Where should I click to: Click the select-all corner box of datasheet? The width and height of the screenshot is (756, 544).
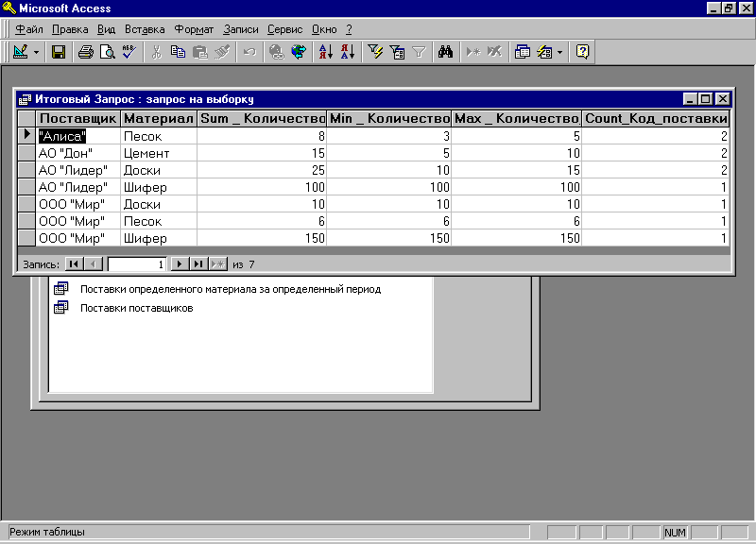pos(26,119)
